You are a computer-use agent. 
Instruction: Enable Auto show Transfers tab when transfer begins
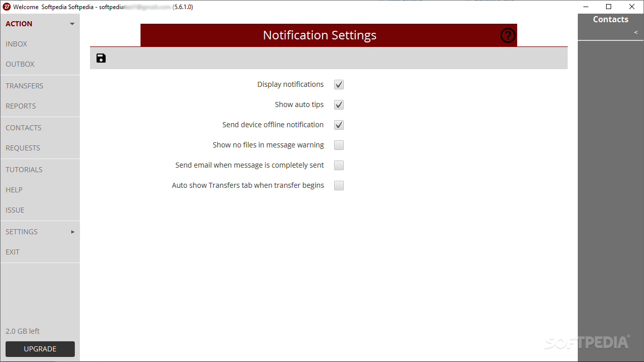click(339, 185)
